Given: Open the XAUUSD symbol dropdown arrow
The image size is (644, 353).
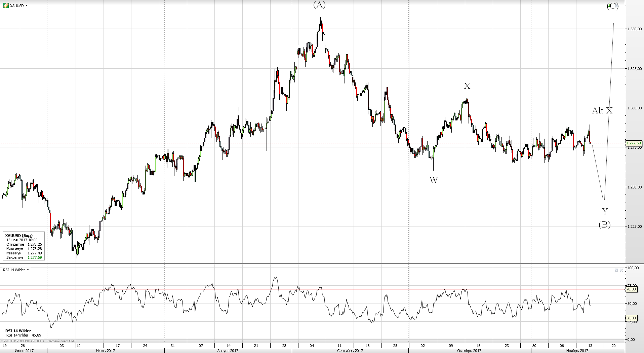Looking at the screenshot, I should point(27,5).
